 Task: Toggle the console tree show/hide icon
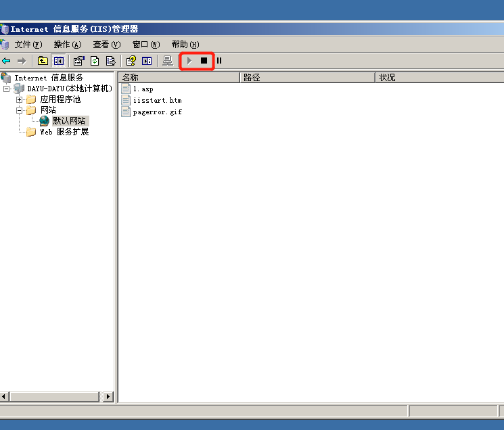coord(59,61)
